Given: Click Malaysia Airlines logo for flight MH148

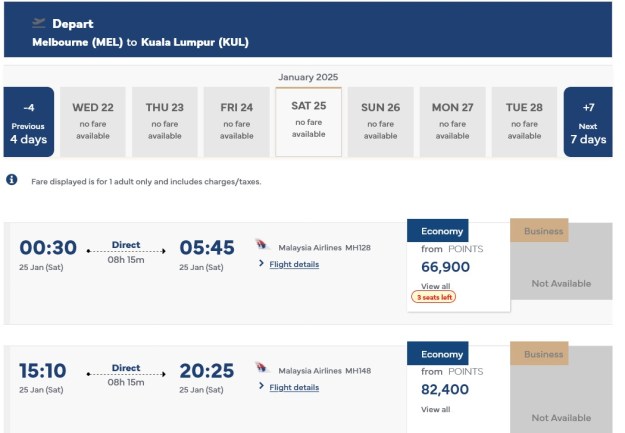Looking at the screenshot, I should point(262,369).
